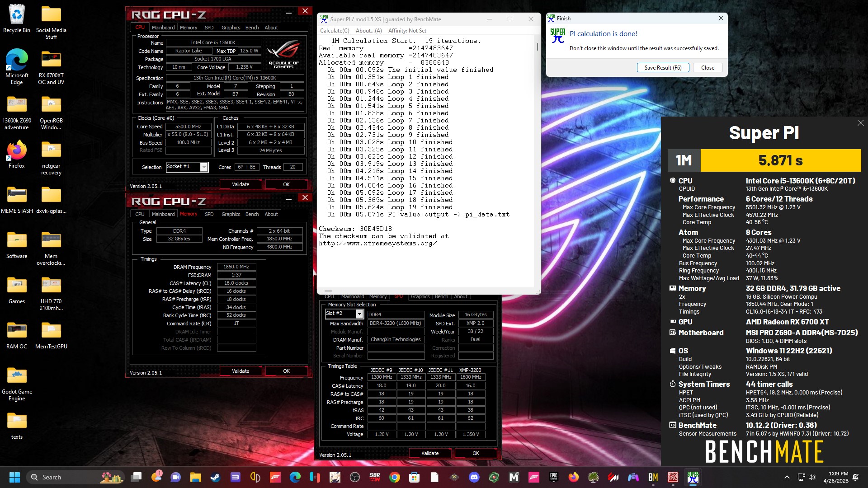Click Affinity: Not Set in Super PI
Viewport: 868px width, 488px height.
pos(407,31)
